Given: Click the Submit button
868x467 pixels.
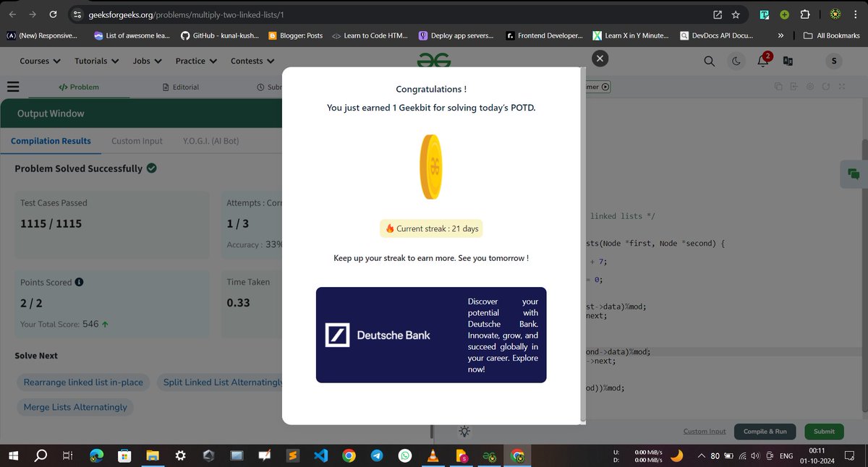Looking at the screenshot, I should point(824,432).
